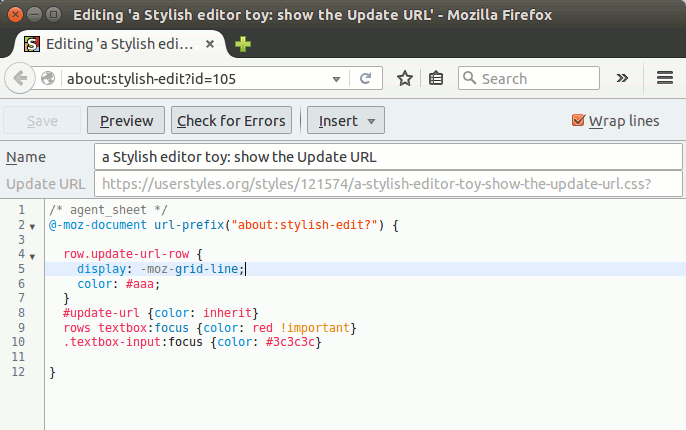Open the URL bar history dropdown arrow
The image size is (686, 430).
click(x=336, y=79)
